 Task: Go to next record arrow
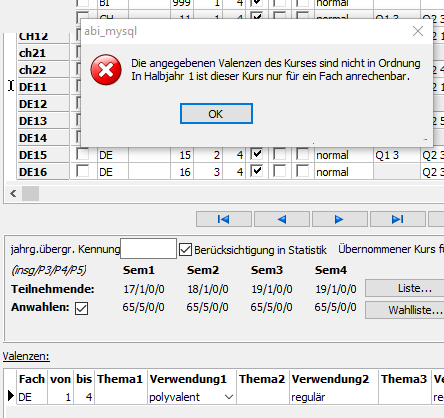[339, 219]
